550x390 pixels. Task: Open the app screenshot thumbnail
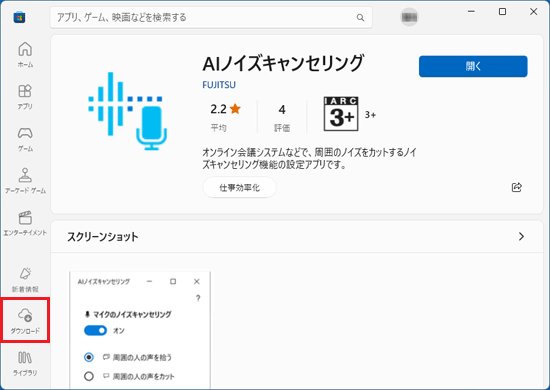(140, 330)
